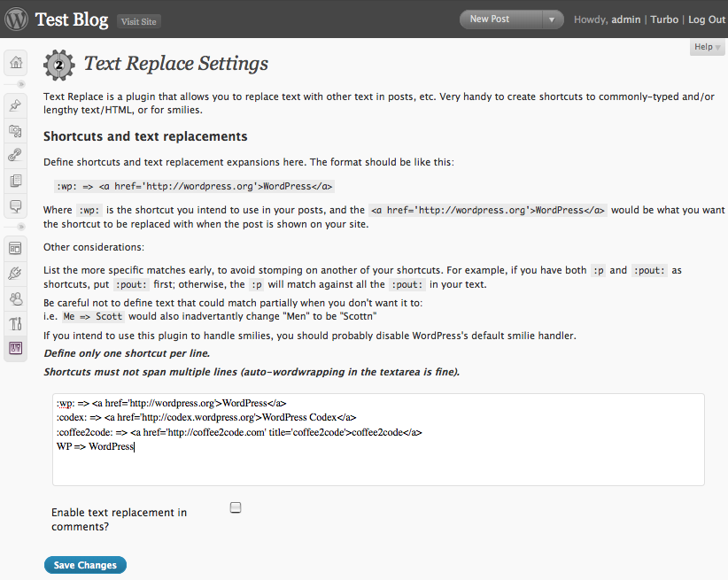Screen dimensions: 728x580
Task: Open the Links chain icon in sidebar
Action: click(16, 155)
